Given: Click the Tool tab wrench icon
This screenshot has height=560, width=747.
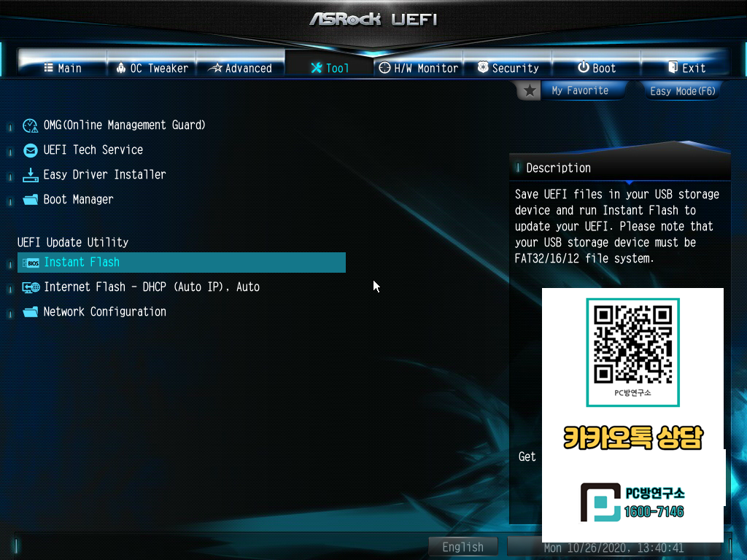Looking at the screenshot, I should pos(317,68).
